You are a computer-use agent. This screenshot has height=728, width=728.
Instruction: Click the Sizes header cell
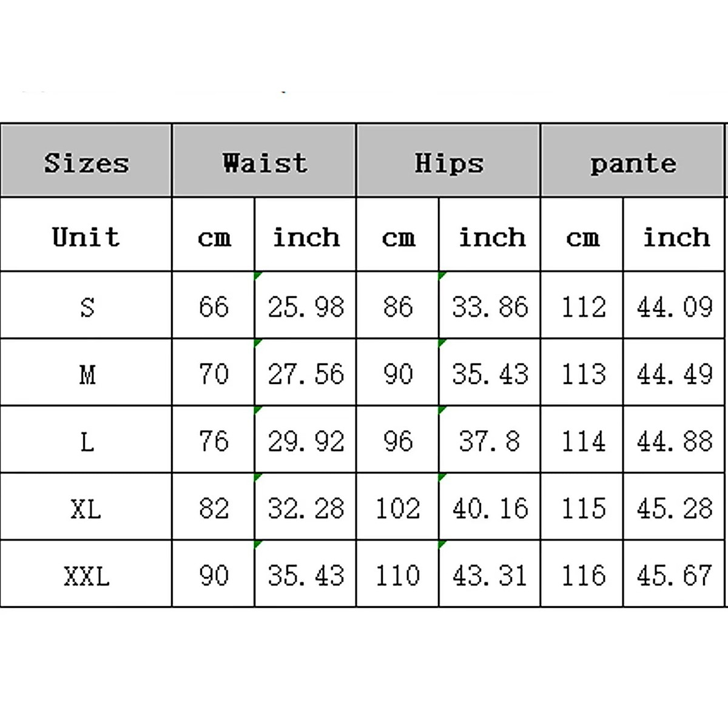(86, 161)
